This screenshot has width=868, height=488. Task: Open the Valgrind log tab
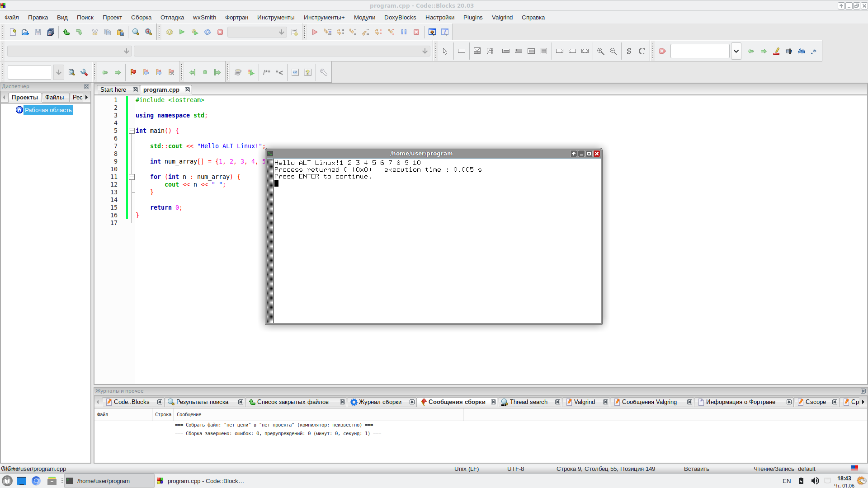click(584, 402)
